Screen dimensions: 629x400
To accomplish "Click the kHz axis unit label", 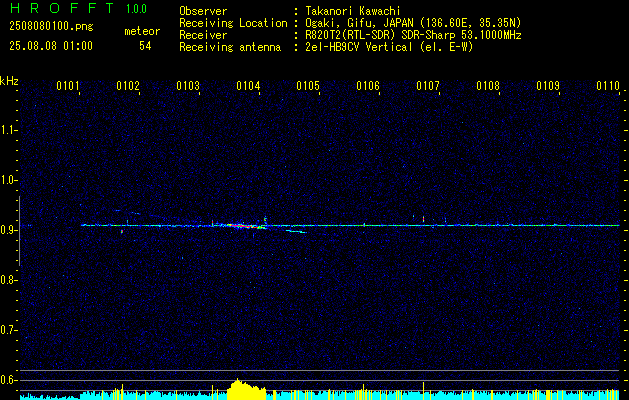I will [9, 81].
